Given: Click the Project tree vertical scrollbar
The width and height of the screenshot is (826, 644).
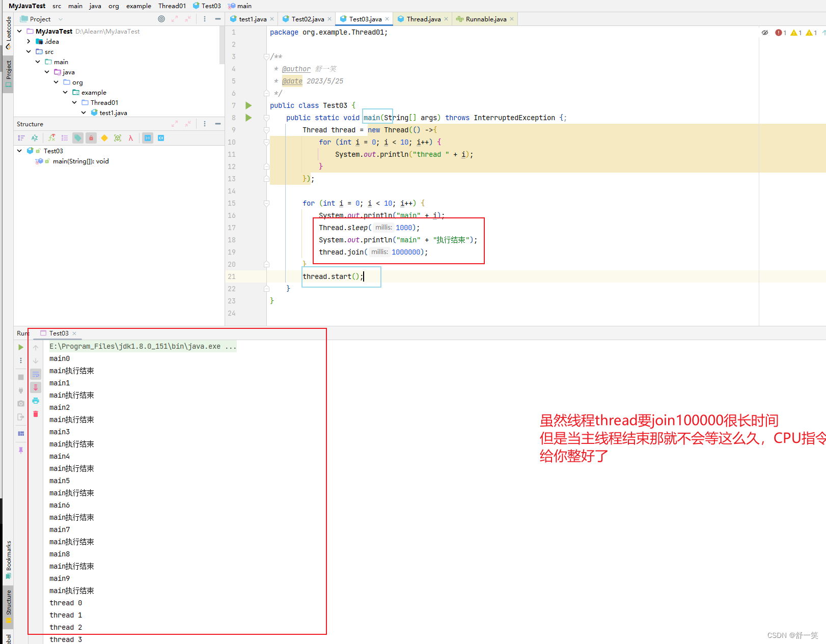Looking at the screenshot, I should coord(222,45).
